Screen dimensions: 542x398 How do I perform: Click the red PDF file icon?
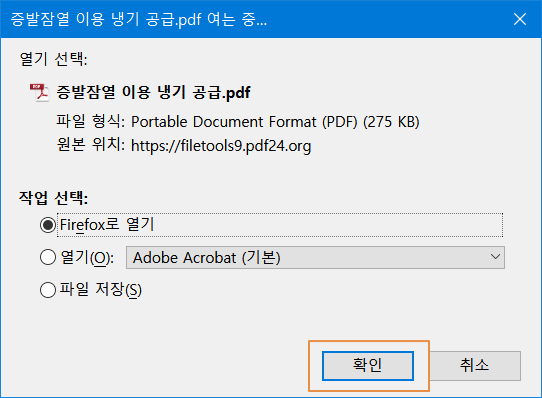[39, 92]
